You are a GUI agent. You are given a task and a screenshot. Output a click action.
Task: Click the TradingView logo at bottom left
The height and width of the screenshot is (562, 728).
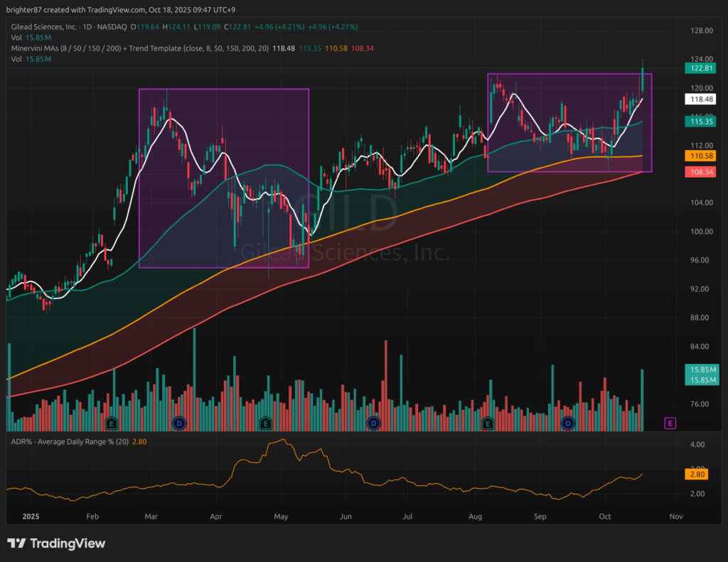pos(56,544)
